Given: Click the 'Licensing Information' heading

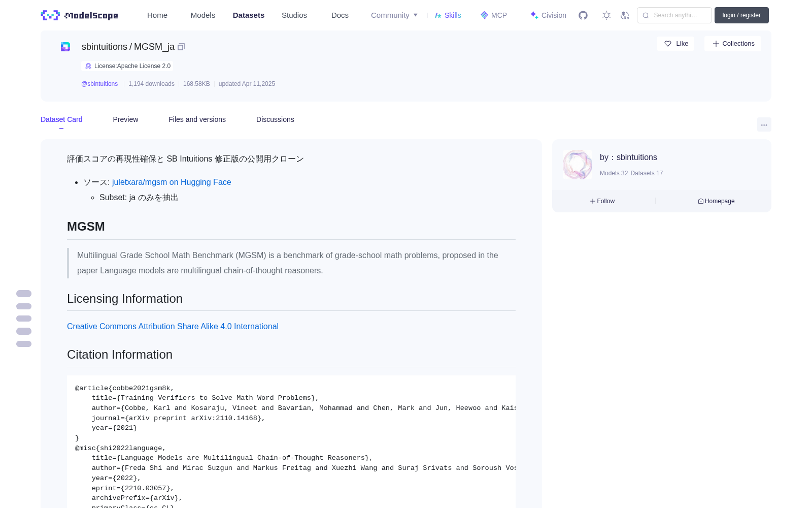Looking at the screenshot, I should pos(125,299).
